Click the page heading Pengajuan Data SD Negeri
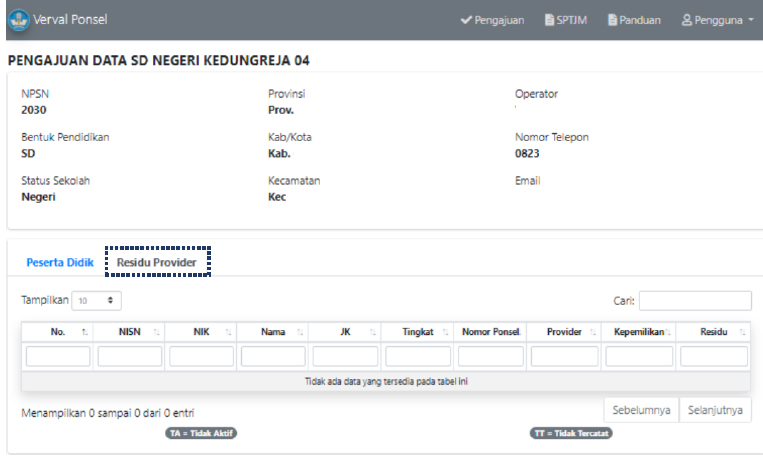Screen dimensions: 763x456 159,60
